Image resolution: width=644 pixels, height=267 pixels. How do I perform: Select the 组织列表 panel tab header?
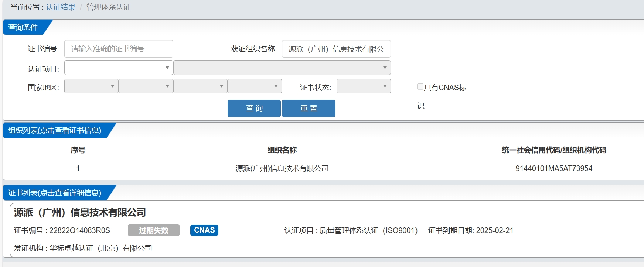point(55,130)
